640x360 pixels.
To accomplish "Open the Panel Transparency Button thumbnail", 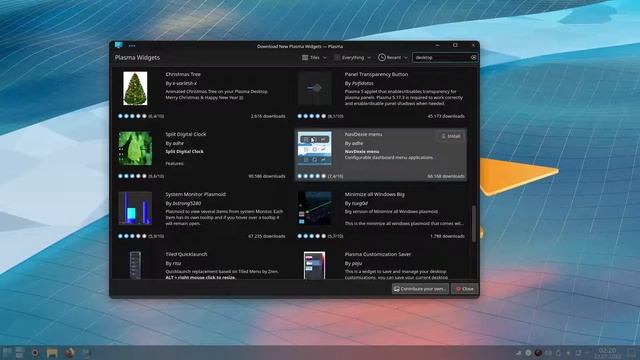I will 314,89.
